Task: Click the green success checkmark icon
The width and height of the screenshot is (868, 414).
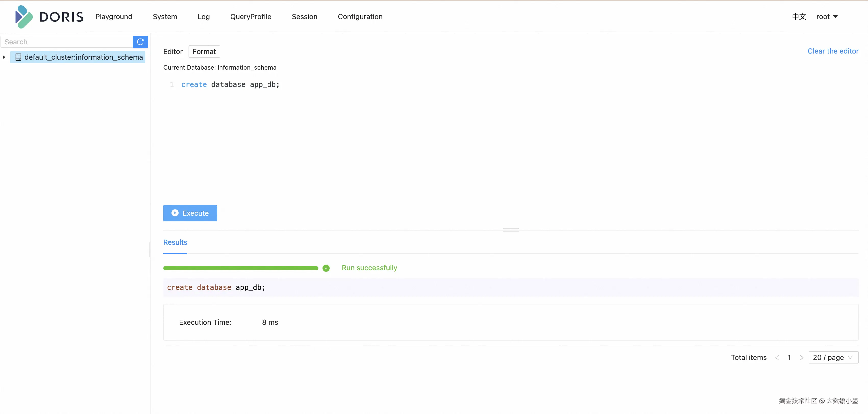Action: (x=326, y=268)
